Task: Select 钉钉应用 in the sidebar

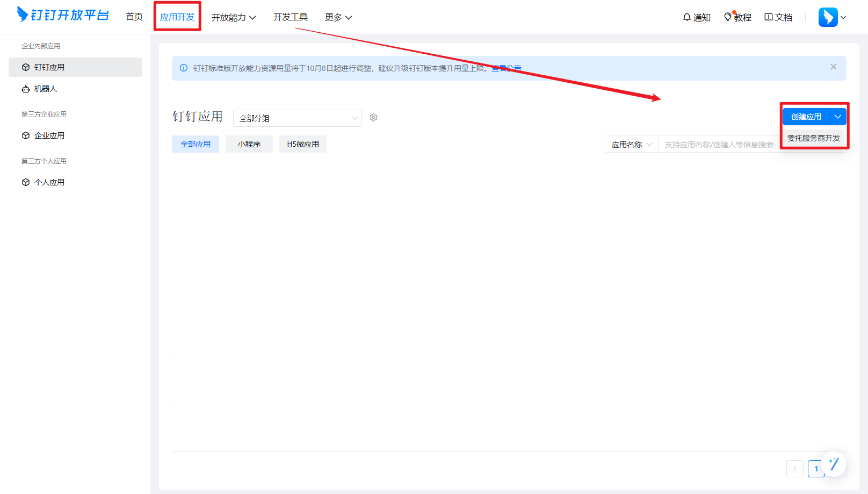Action: coord(75,67)
